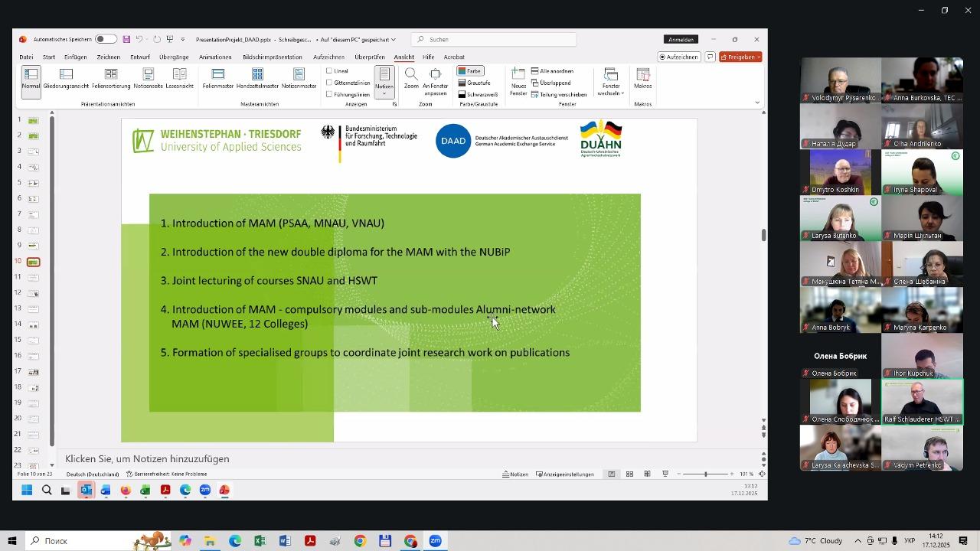
Task: Open the Handzettelmaster view
Action: coord(257,78)
